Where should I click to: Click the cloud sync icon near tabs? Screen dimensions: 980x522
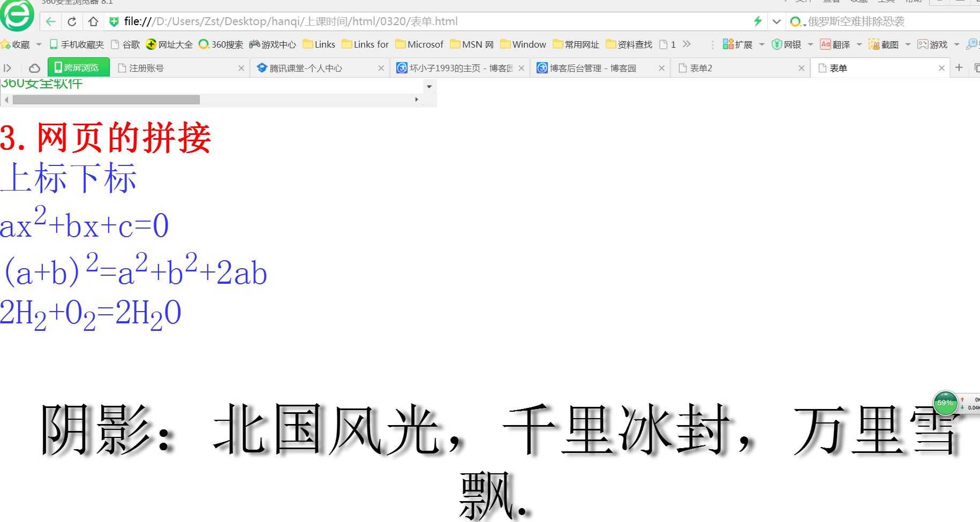(x=34, y=68)
